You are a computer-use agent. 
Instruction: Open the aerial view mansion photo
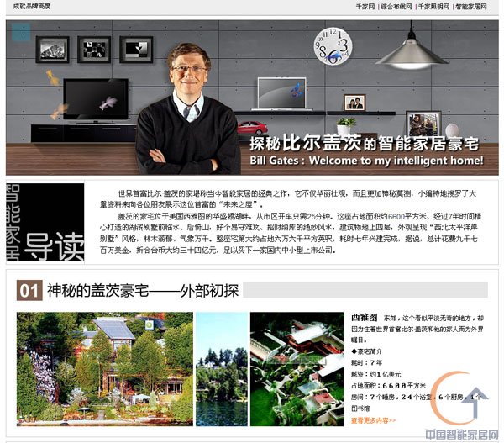tap(297, 369)
